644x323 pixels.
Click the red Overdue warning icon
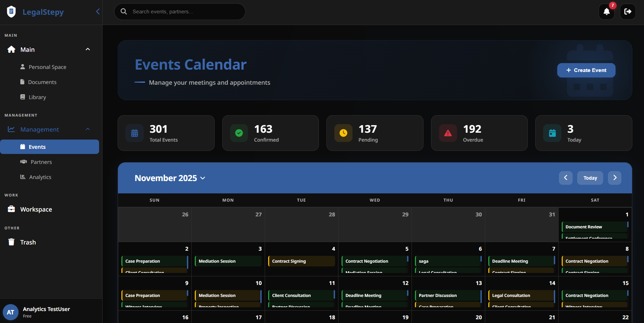[x=448, y=133]
